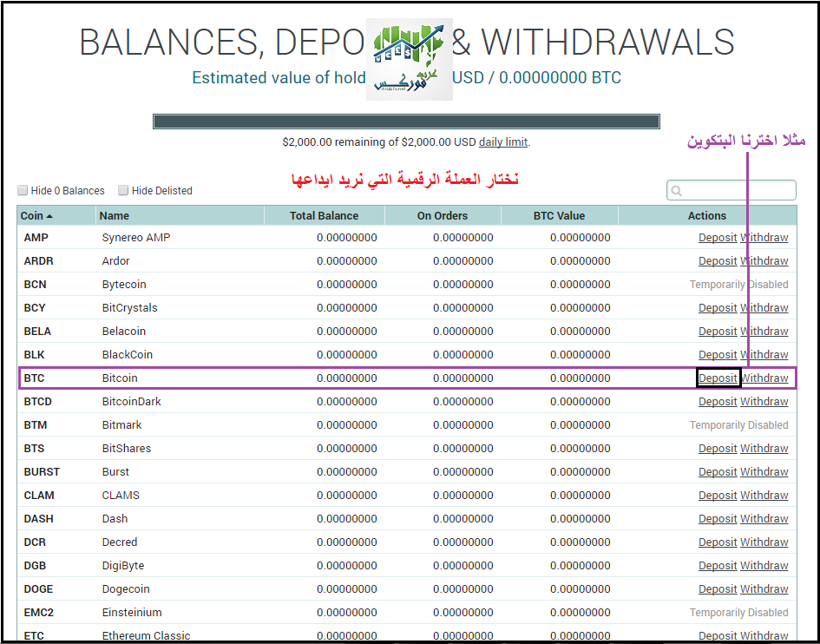Tick the Hide Delisted checkbox
Viewport: 820px width, 644px height.
pyautogui.click(x=123, y=190)
